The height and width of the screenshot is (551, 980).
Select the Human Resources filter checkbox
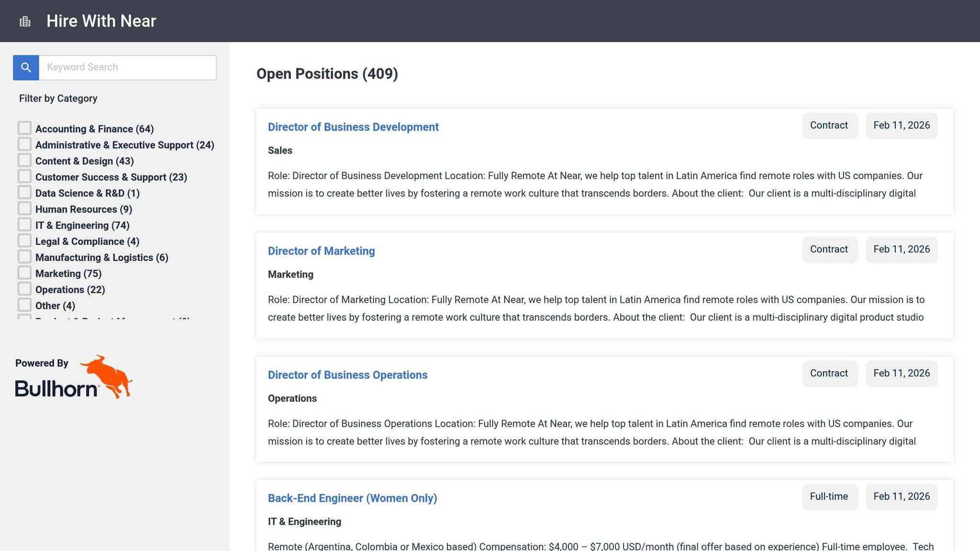pyautogui.click(x=24, y=209)
